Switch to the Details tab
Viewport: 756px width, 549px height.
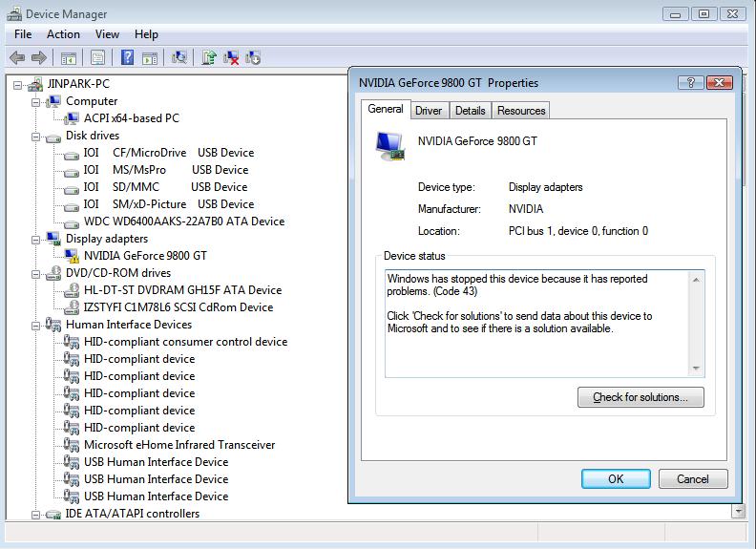pyautogui.click(x=470, y=111)
